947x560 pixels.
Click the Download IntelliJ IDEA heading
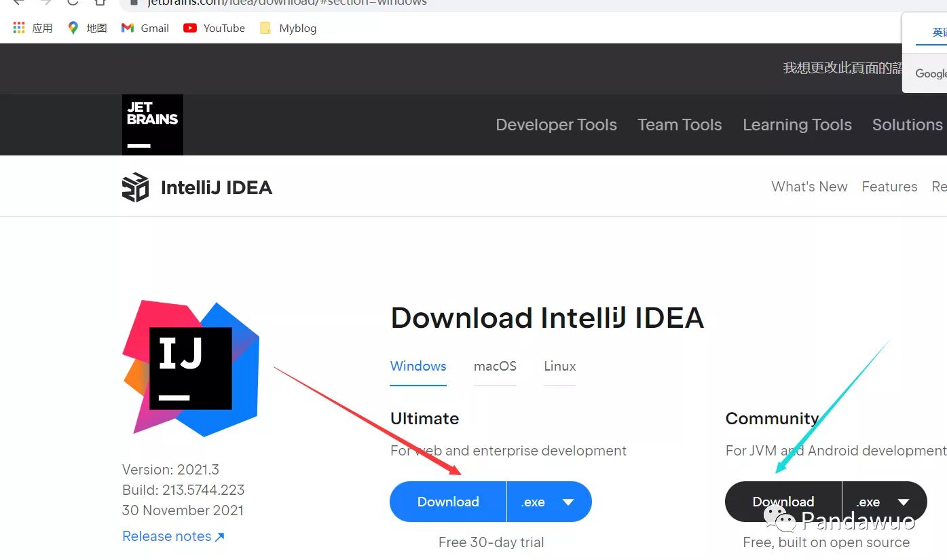click(547, 318)
